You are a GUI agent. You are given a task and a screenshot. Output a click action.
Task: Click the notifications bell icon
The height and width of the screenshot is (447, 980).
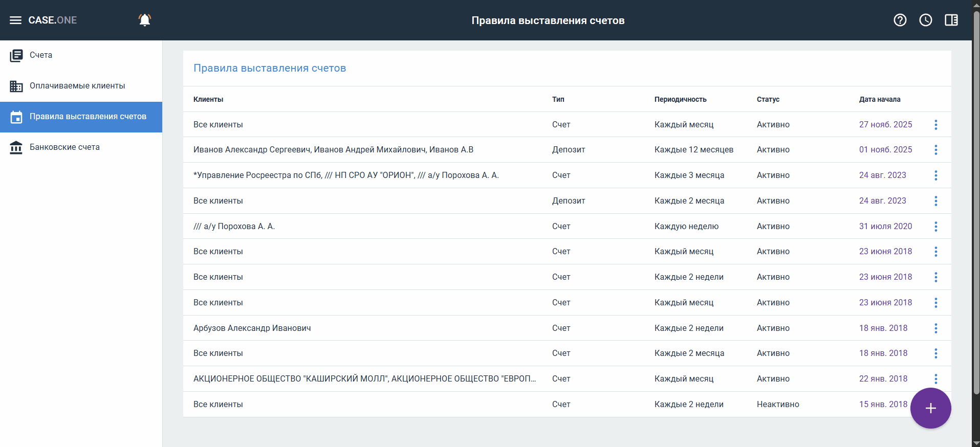[145, 20]
